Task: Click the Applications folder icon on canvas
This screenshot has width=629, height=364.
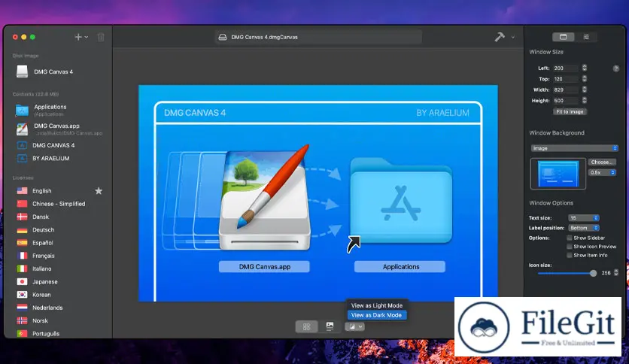Action: point(401,201)
